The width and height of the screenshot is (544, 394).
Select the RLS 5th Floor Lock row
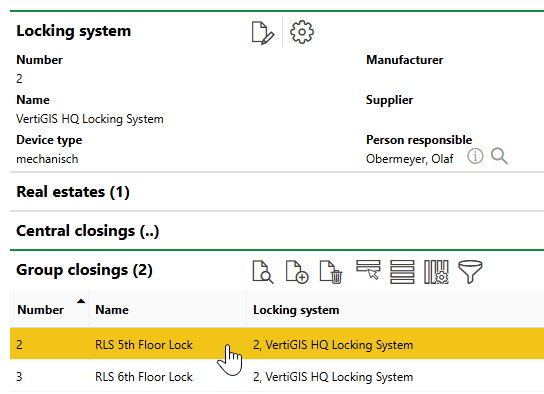[x=277, y=344]
